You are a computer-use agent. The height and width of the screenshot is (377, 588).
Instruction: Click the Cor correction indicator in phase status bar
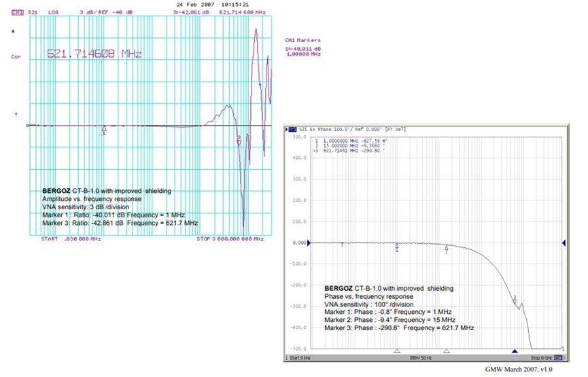click(x=559, y=357)
